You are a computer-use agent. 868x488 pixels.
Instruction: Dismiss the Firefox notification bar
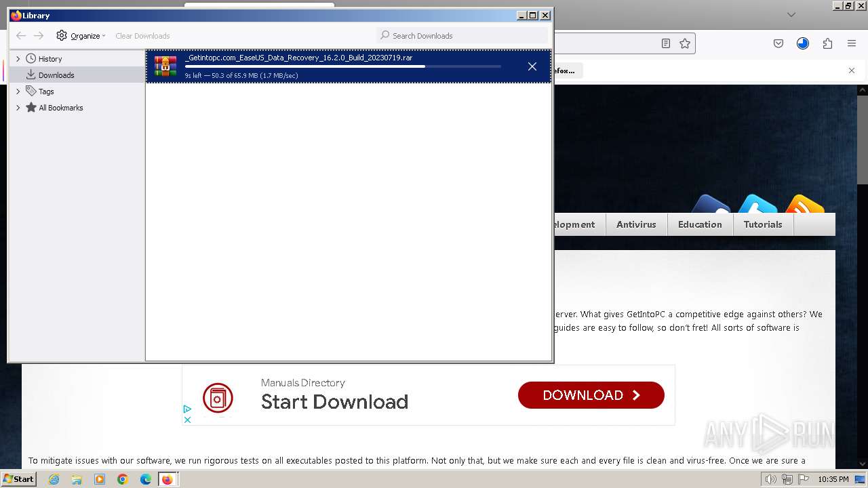[852, 70]
